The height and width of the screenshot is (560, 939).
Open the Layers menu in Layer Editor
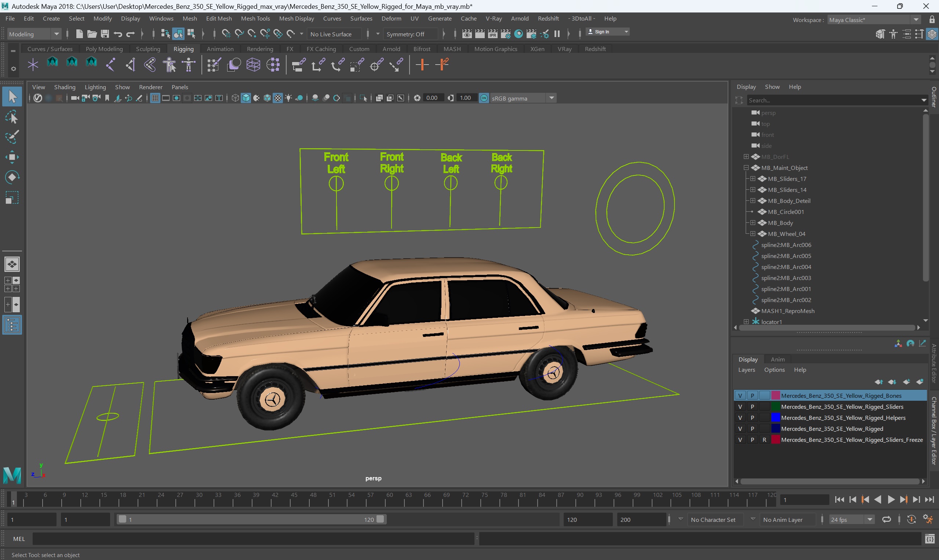coord(747,370)
